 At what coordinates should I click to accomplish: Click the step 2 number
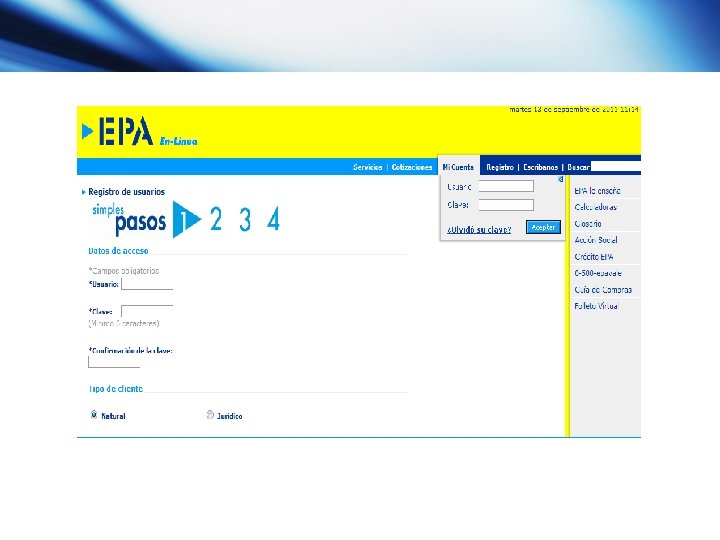click(x=216, y=219)
